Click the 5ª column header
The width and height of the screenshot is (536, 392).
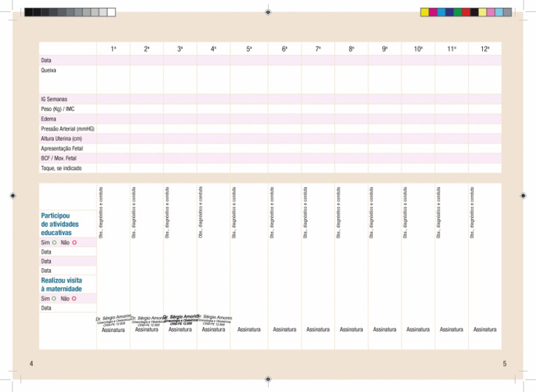[x=249, y=49]
